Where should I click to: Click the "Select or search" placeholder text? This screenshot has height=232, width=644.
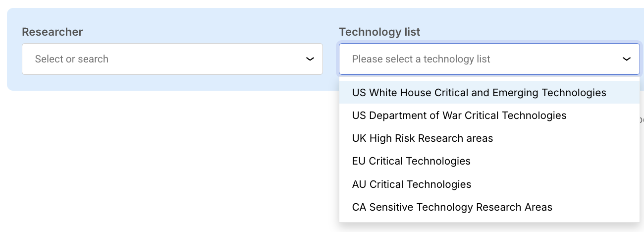click(x=71, y=59)
